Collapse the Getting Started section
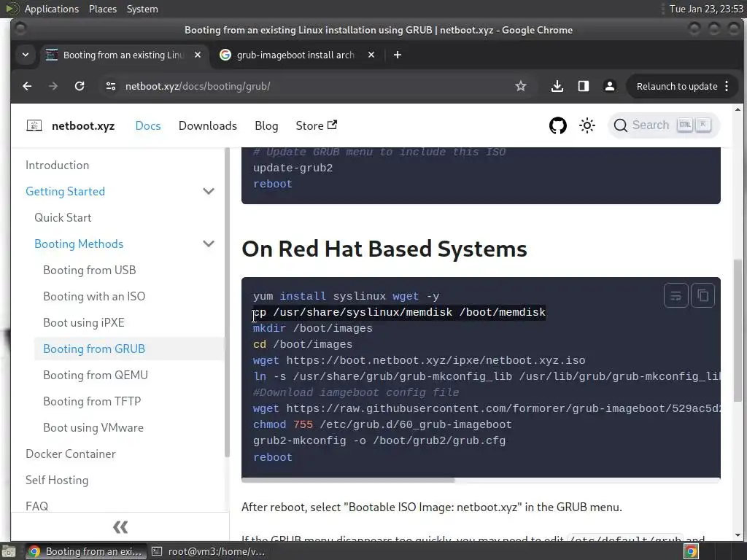Image resolution: width=747 pixels, height=560 pixels. click(209, 192)
